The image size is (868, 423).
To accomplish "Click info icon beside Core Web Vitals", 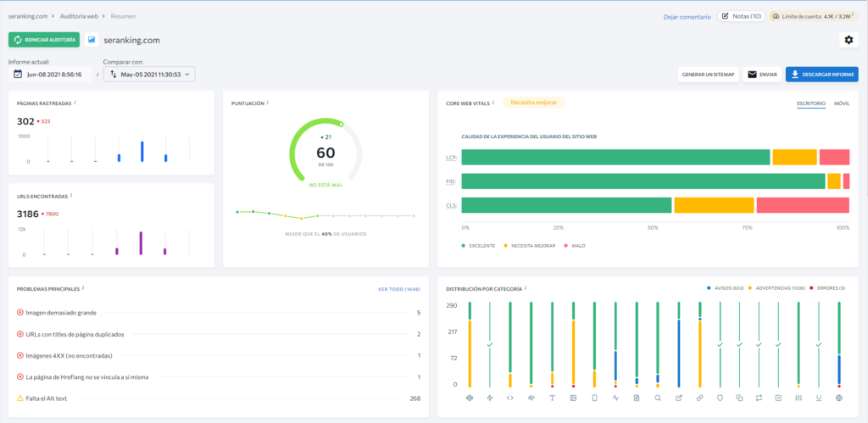I will [x=493, y=103].
